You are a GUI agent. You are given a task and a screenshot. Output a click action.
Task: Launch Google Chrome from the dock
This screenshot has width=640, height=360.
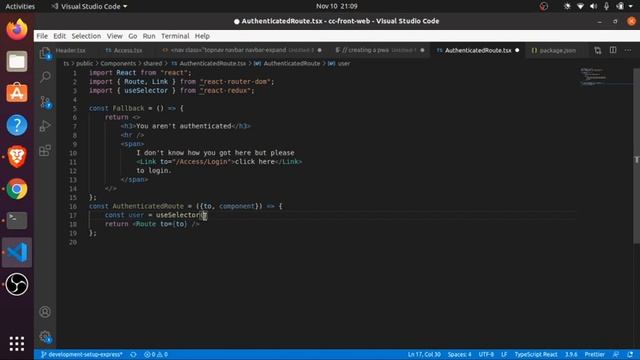[17, 189]
